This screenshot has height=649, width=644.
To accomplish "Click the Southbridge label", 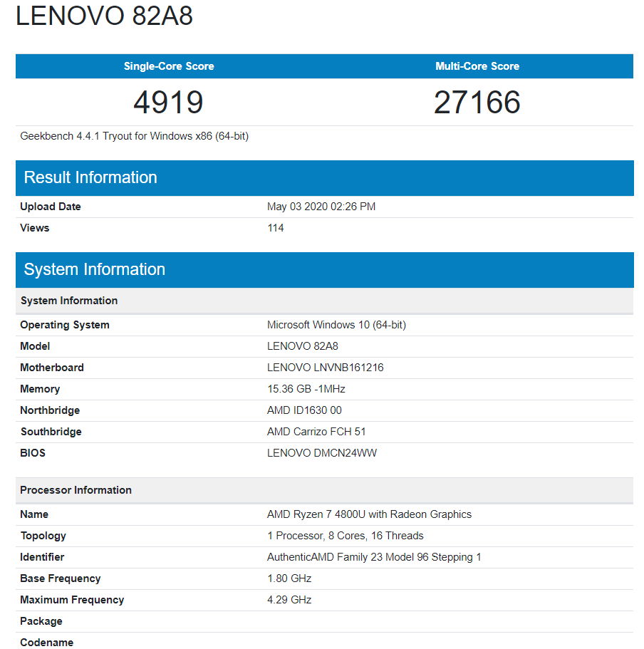I will click(51, 432).
